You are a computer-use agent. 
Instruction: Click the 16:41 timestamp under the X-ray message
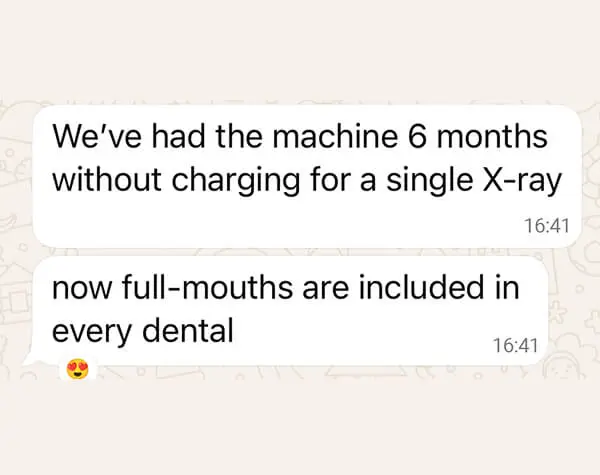[545, 227]
